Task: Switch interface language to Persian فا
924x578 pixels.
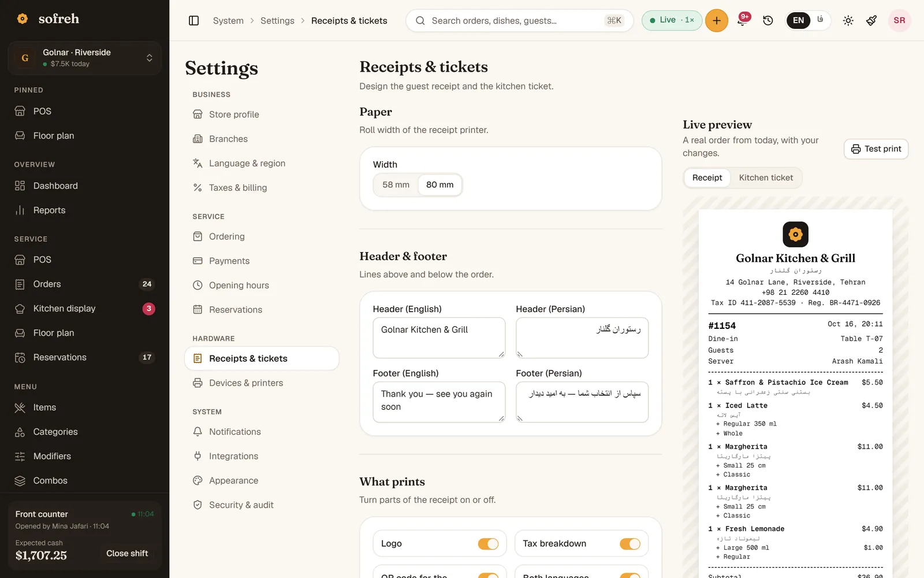Action: [x=820, y=21]
